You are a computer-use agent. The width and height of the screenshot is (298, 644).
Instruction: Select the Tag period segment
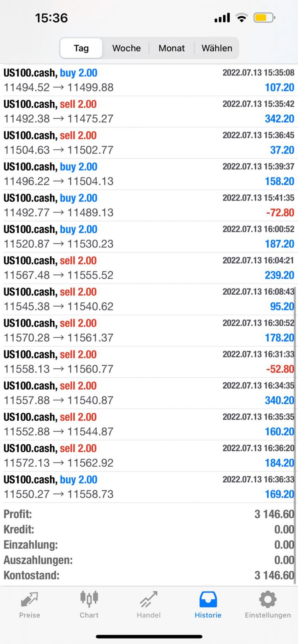click(81, 48)
